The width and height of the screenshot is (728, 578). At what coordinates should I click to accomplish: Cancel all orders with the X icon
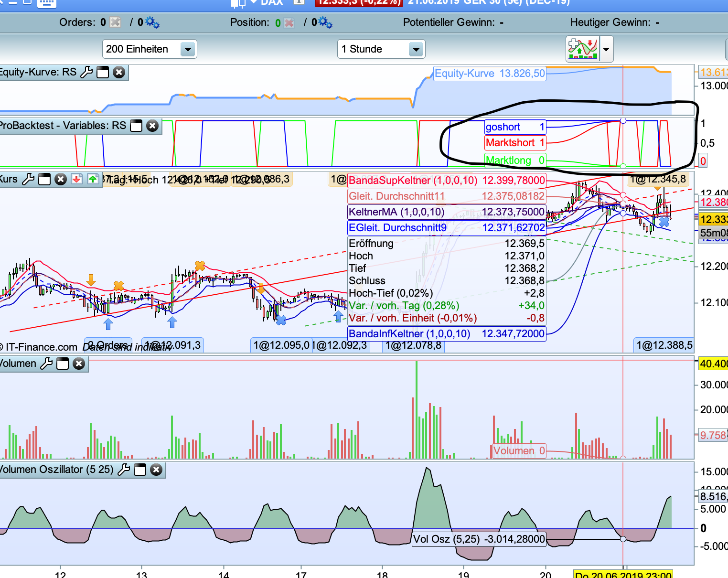(x=115, y=22)
